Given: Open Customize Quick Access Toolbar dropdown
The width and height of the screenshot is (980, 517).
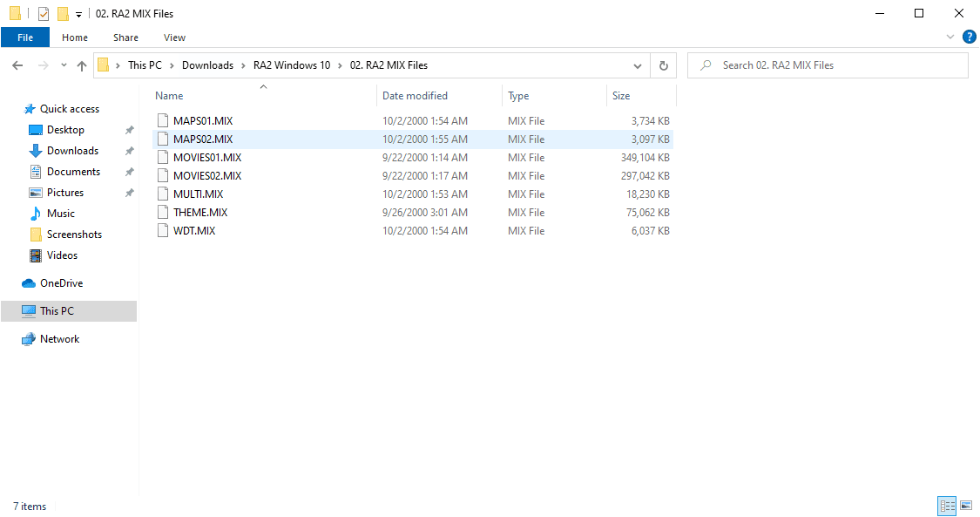Looking at the screenshot, I should (78, 14).
